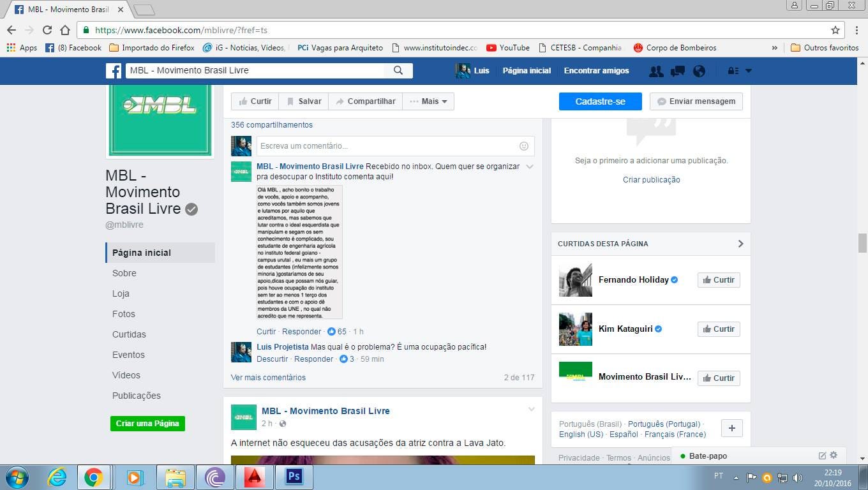Open options chevron on MBL comment
The height and width of the screenshot is (490, 868).
pyautogui.click(x=530, y=167)
